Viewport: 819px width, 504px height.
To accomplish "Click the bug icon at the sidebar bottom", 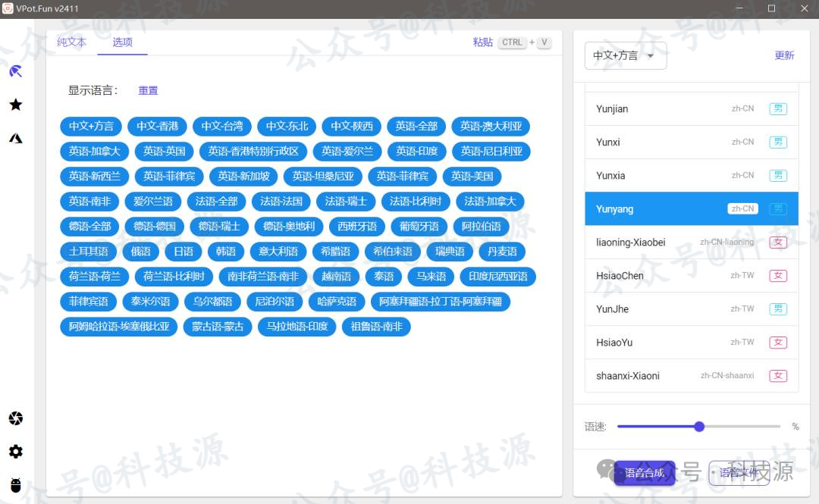I will pyautogui.click(x=16, y=485).
